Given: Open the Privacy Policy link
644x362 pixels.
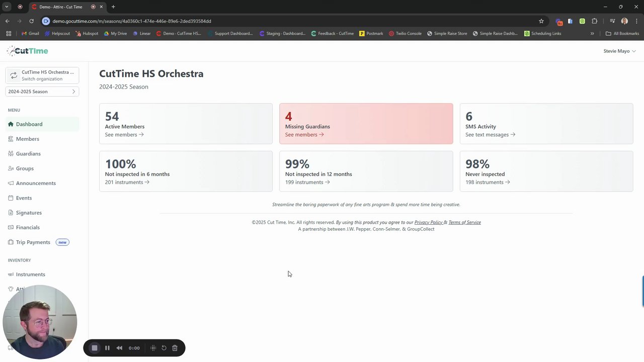Looking at the screenshot, I should coord(428,222).
